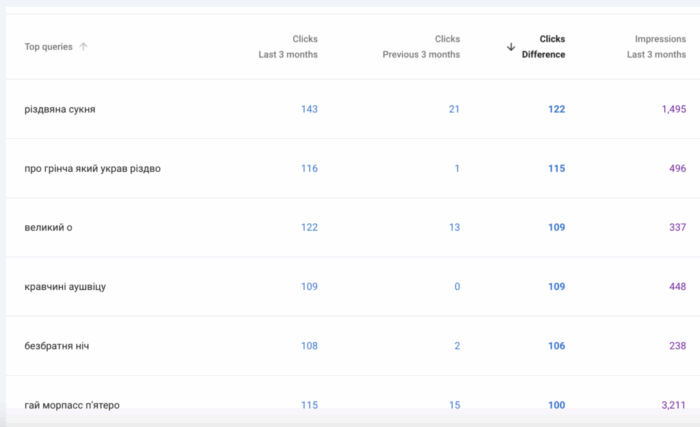Select the 'великий о' query row
Screen dimensions: 700x427
click(48, 228)
